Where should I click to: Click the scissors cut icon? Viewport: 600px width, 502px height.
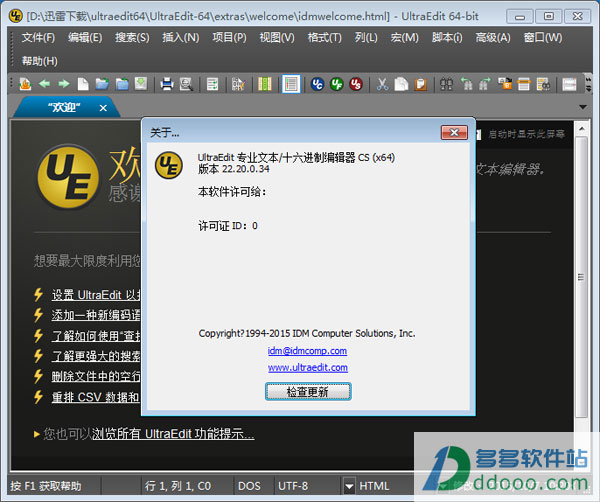[x=382, y=84]
